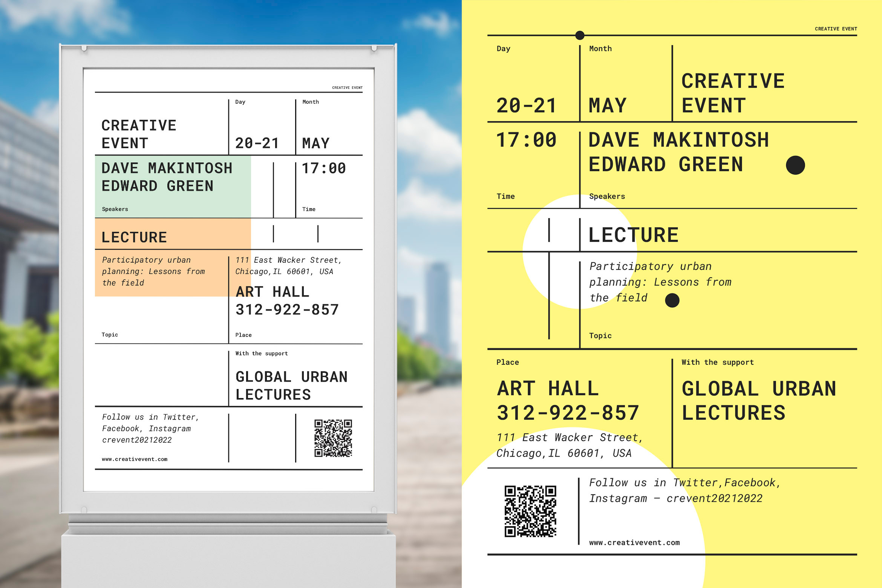Click the phone number 312-922-857

tap(568, 413)
